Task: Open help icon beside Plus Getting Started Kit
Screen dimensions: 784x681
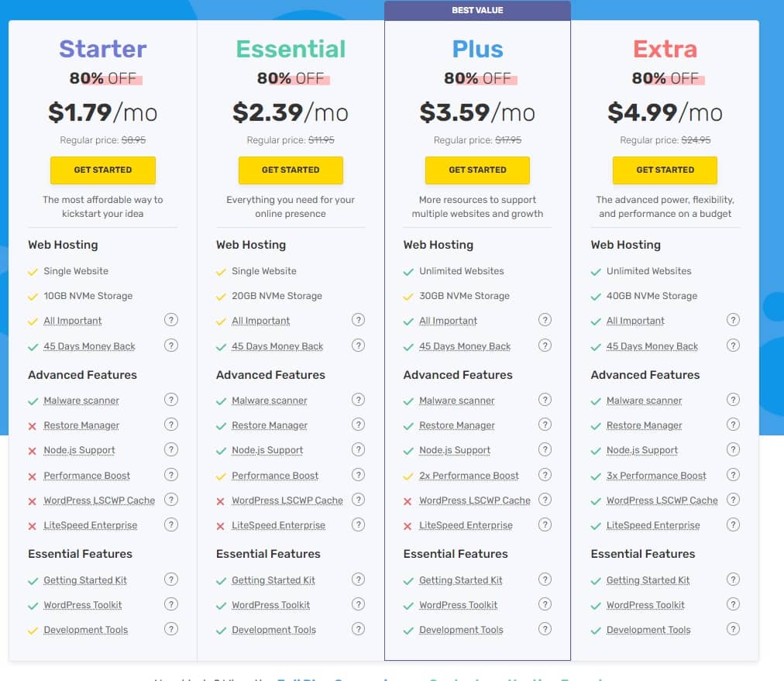Action: (545, 580)
